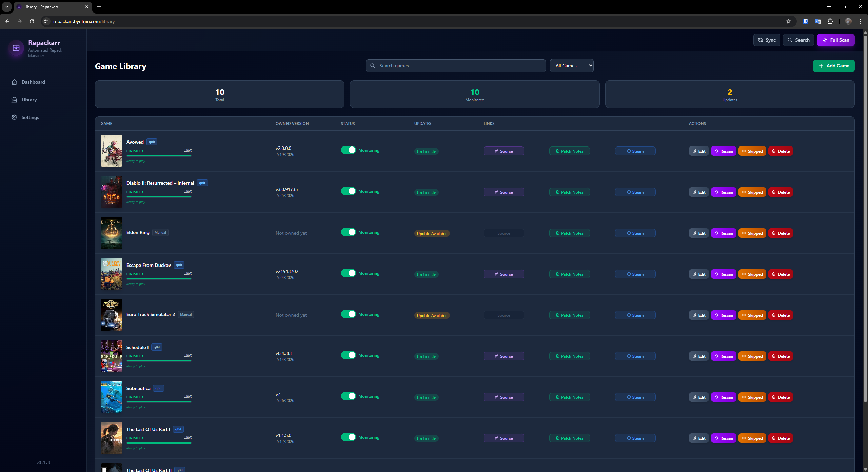Open the browser tab search dropdown

click(6, 7)
